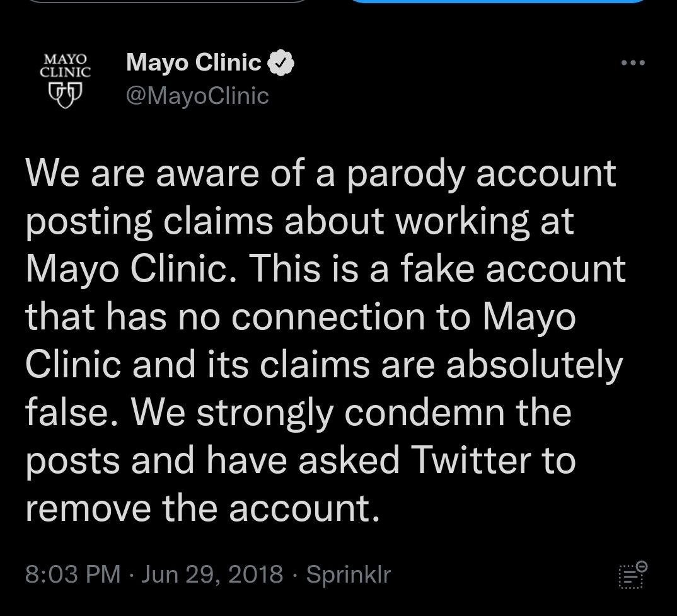
Task: Click the 8:03 PM timestamp
Action: [73, 574]
